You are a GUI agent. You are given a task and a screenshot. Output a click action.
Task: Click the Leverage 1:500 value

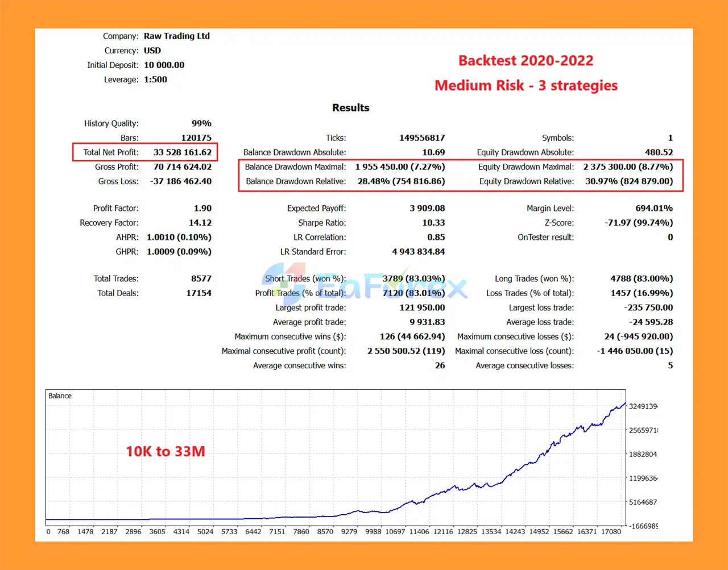click(x=155, y=80)
